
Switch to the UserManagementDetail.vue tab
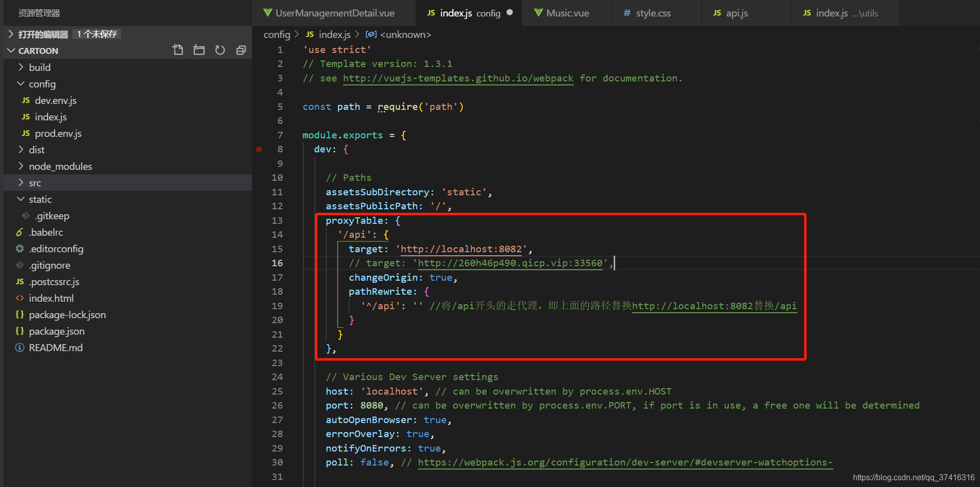pyautogui.click(x=334, y=13)
